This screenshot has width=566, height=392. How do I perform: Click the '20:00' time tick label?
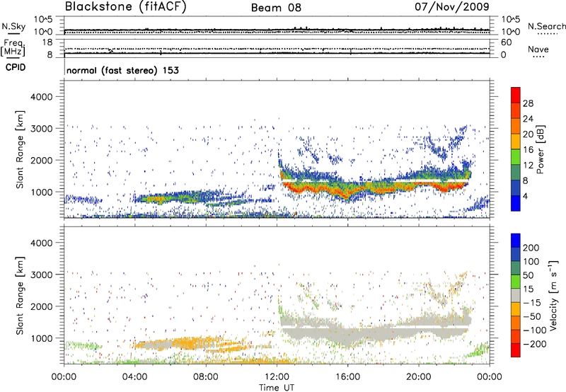418,377
